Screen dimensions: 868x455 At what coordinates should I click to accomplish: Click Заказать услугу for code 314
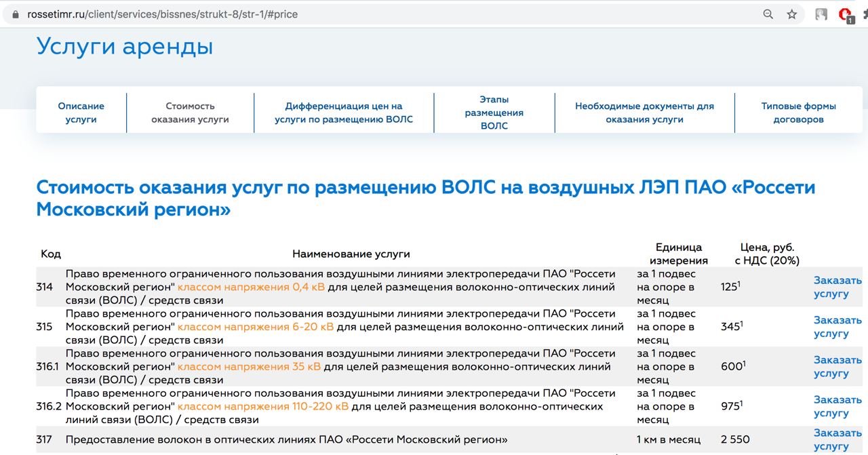pyautogui.click(x=837, y=287)
